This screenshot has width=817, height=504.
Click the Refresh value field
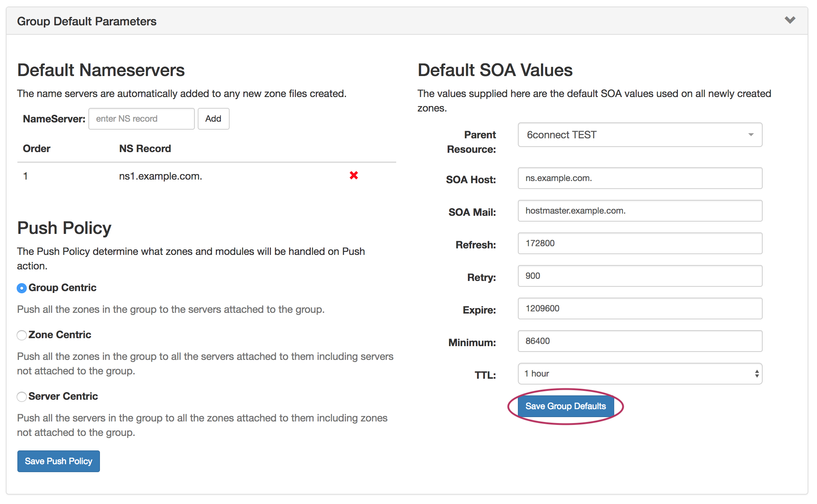click(x=640, y=243)
